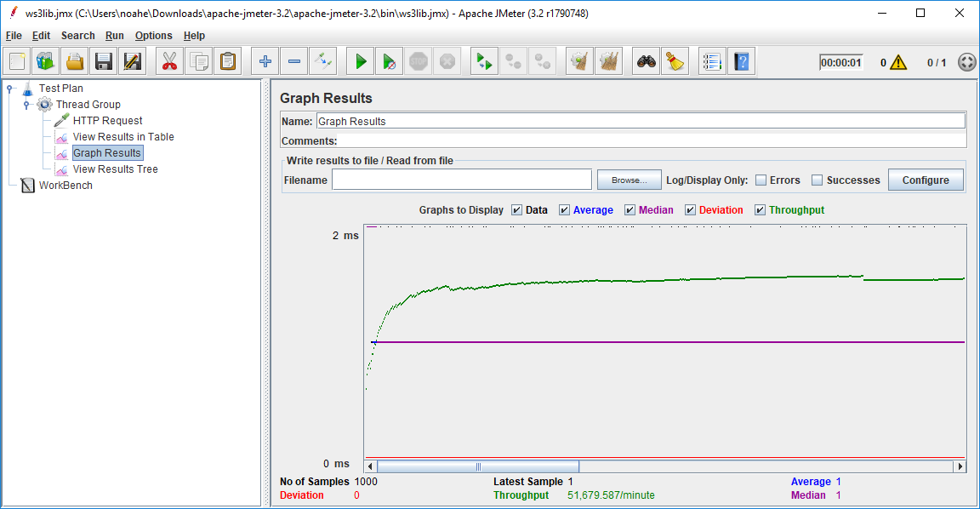
Task: Start the test without pauses icon
Action: (388, 60)
